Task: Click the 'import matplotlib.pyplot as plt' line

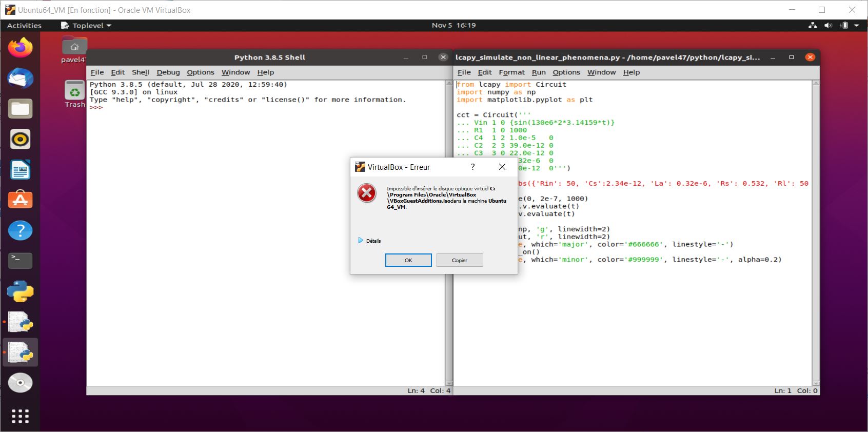Action: 524,100
